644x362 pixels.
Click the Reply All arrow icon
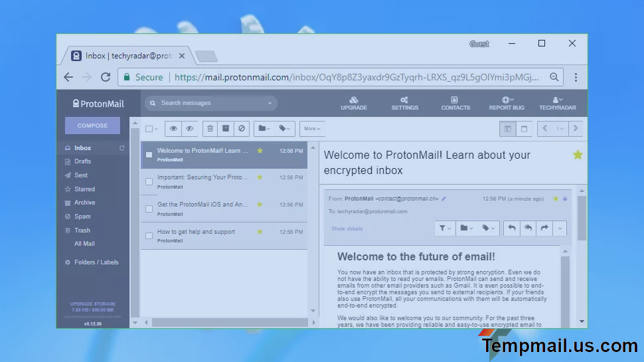coord(528,228)
